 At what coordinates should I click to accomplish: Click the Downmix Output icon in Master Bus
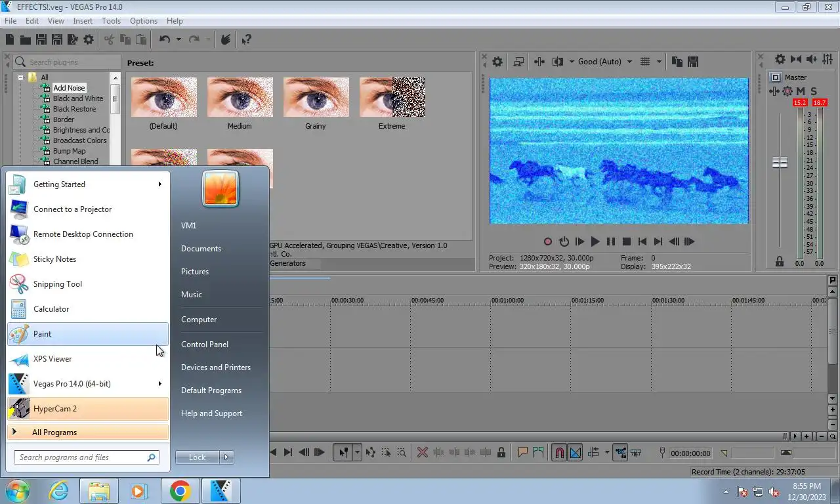coord(796,59)
